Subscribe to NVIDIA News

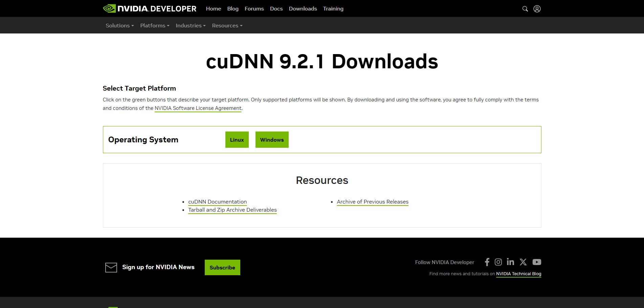(222, 267)
